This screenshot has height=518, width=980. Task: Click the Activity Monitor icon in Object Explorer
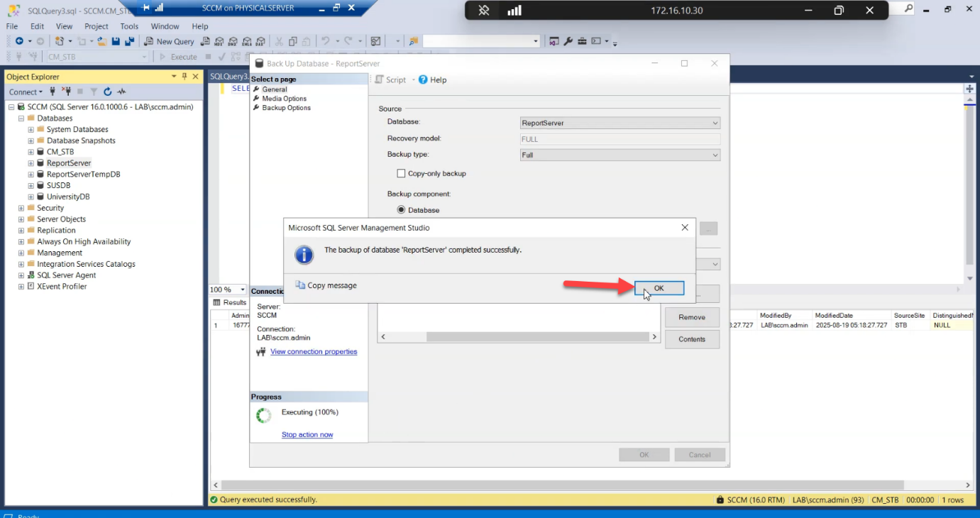point(121,92)
